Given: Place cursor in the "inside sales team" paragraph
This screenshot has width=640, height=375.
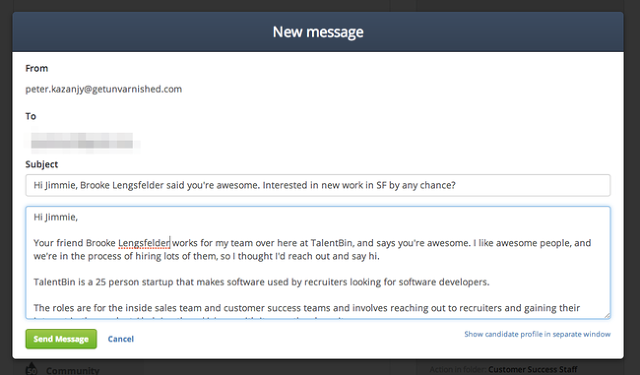Looking at the screenshot, I should pos(307,308).
